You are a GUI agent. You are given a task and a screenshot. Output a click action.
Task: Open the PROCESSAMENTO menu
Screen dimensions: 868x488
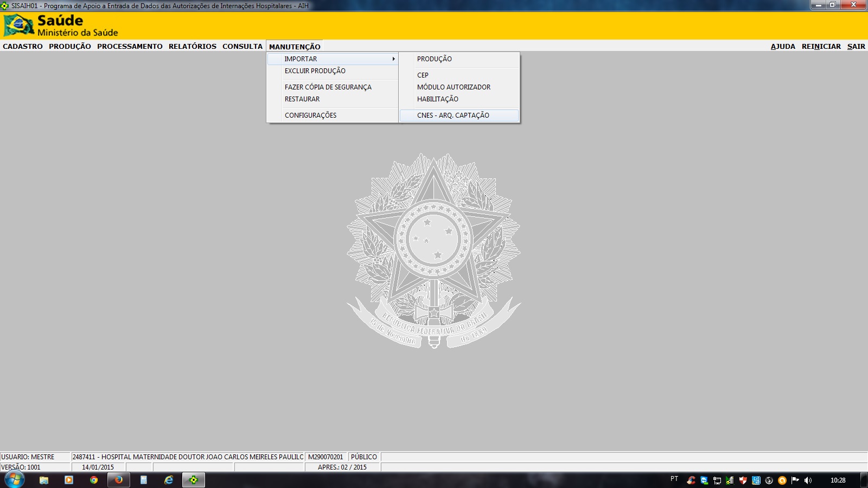130,47
